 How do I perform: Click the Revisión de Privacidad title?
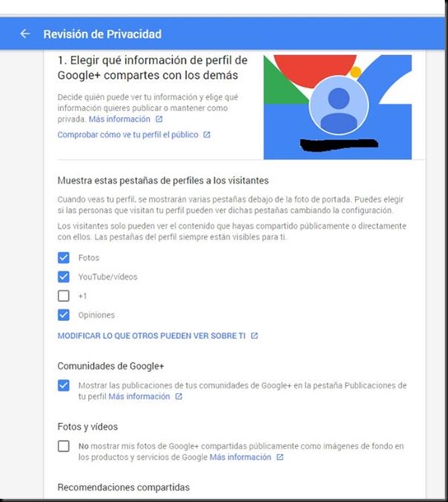[x=103, y=34]
